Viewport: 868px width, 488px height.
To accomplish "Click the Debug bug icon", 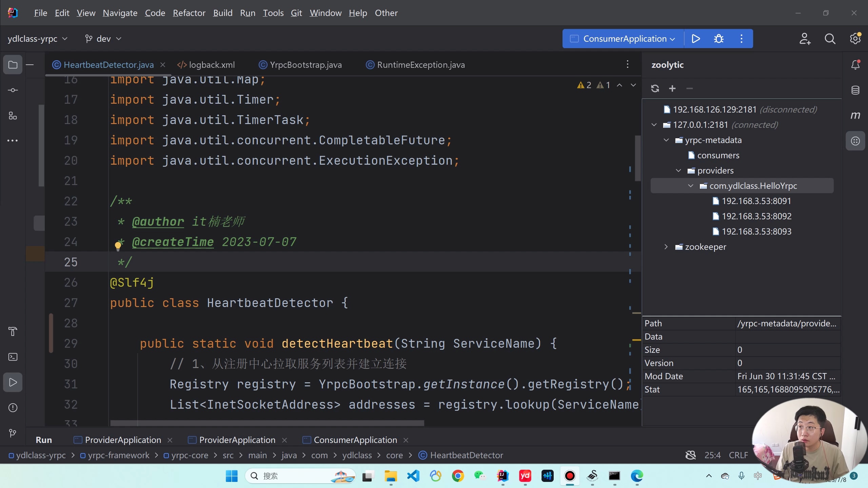I will pos(718,39).
